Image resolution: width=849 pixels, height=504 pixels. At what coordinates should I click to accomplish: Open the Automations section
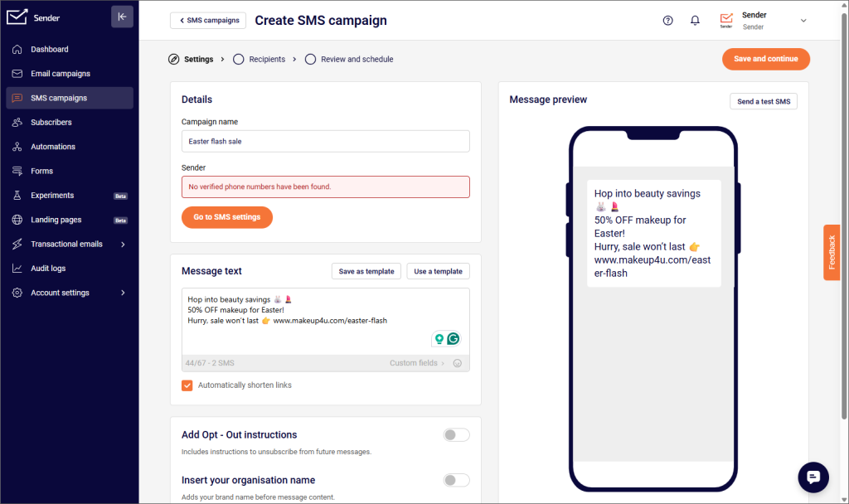point(55,146)
